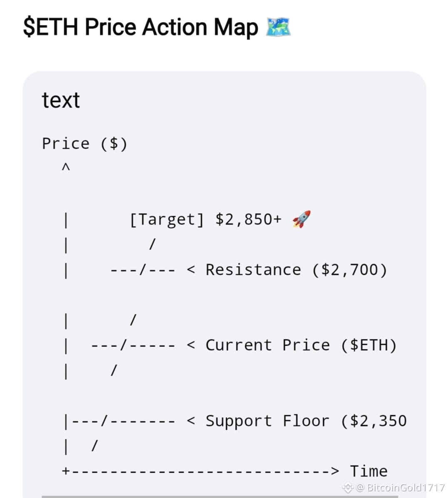448x498 pixels.
Task: Click the "Support Floor ($2,350" label
Action: tap(306, 421)
